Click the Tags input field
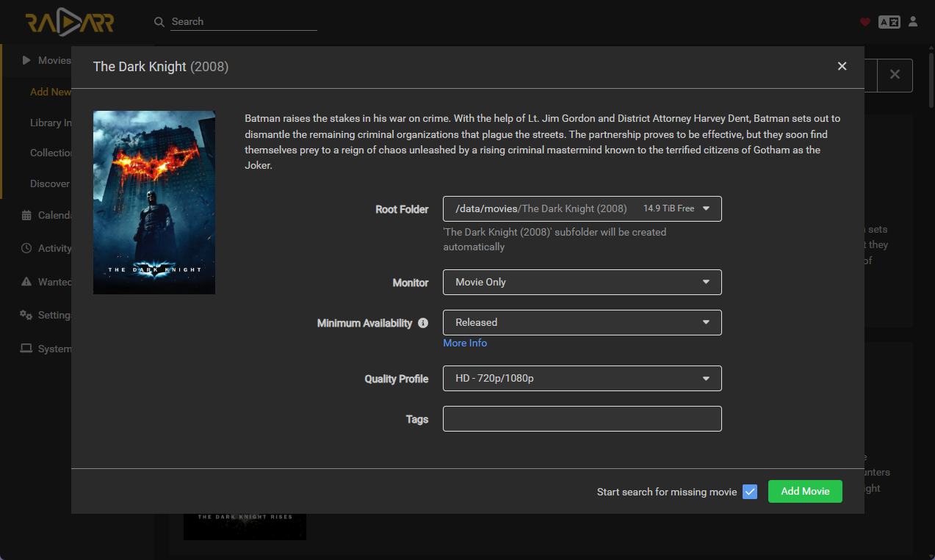935x560 pixels. click(582, 419)
